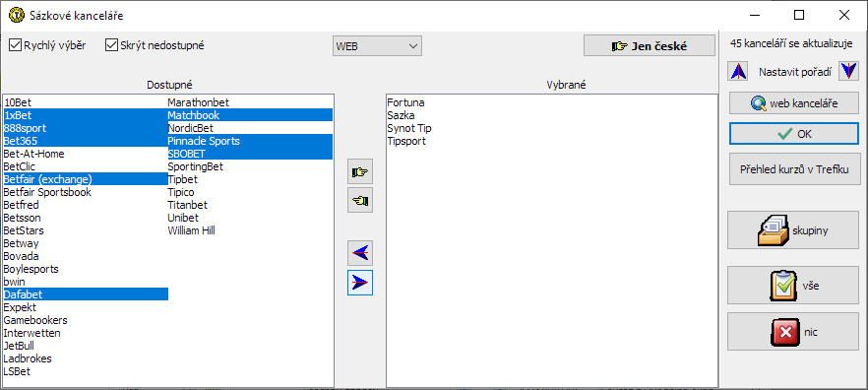
Task: Select Betfair (exchange) entry
Action: click(86, 179)
